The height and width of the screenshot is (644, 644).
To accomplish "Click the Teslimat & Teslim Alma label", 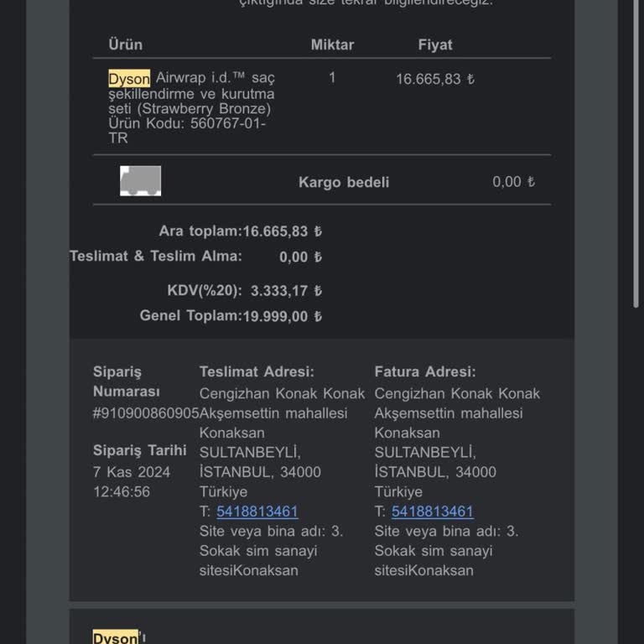I will (x=155, y=257).
